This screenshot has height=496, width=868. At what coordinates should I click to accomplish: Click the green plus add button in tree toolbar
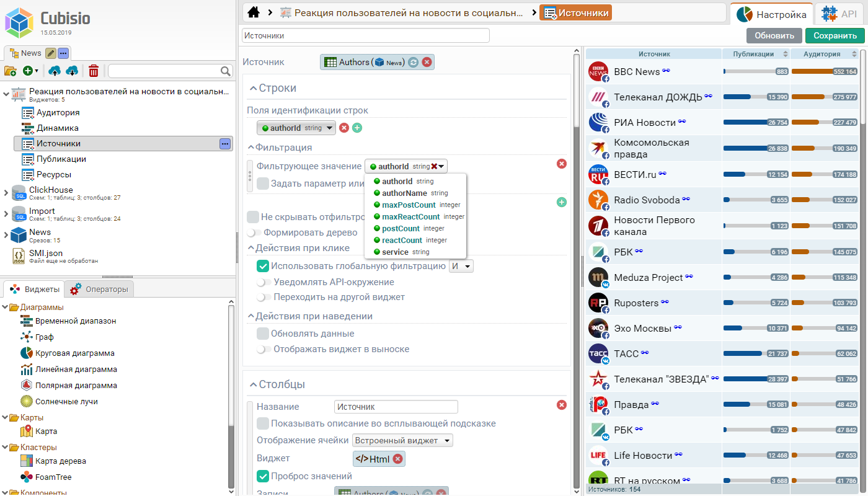tap(28, 71)
